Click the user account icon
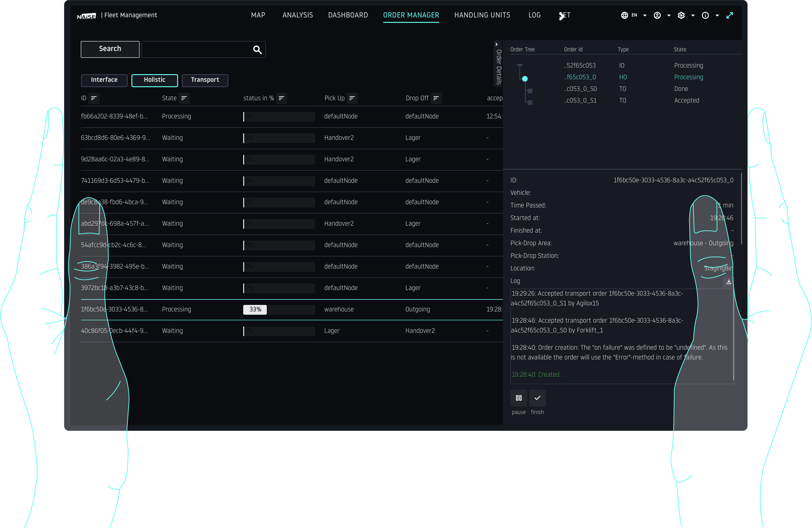The height and width of the screenshot is (528, 812). pos(657,15)
